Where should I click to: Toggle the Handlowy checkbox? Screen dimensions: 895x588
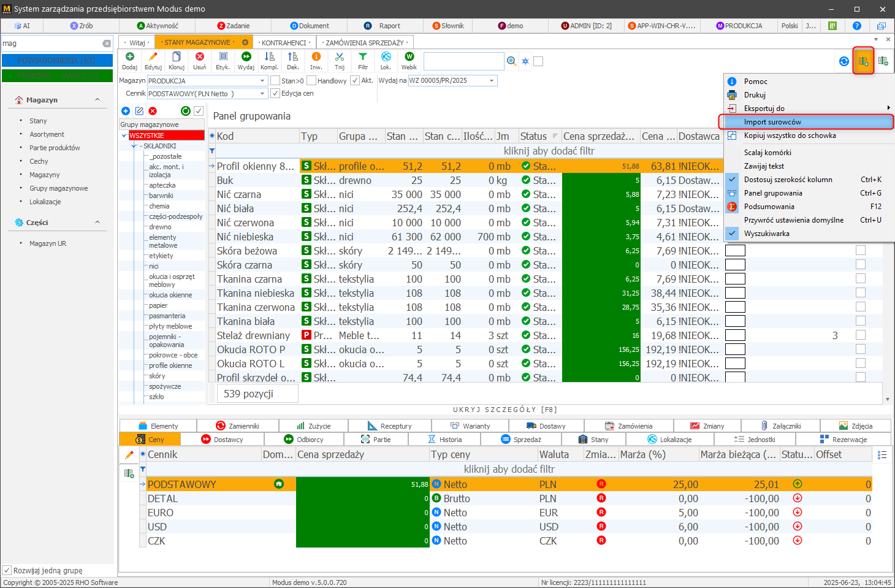[x=311, y=81]
